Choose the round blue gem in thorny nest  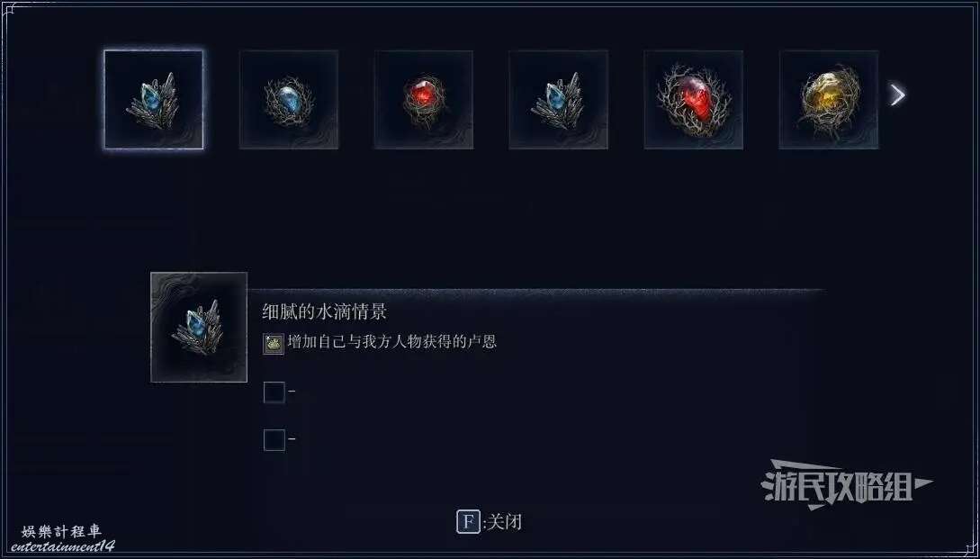point(289,100)
